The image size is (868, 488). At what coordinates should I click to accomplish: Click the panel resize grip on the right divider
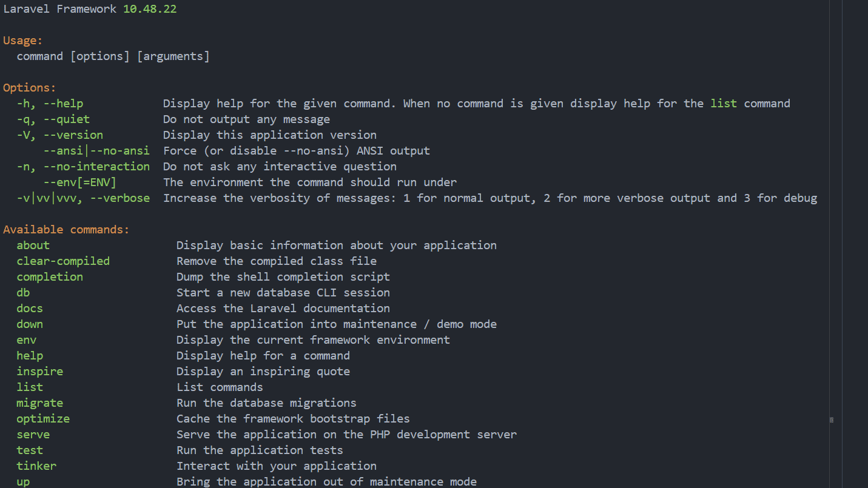pyautogui.click(x=831, y=419)
